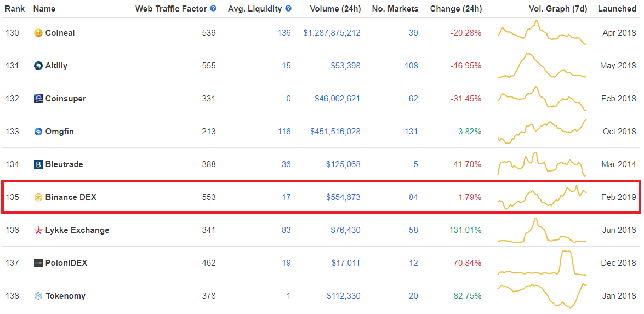Click Coineal volume $1,287,875,212
Viewport: 644px width, 314px height.
point(332,33)
